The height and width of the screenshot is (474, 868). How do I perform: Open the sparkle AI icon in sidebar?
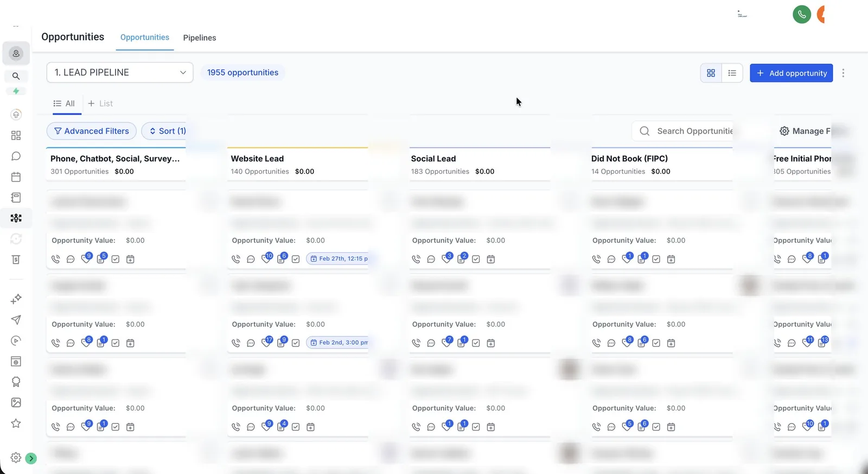click(x=16, y=299)
